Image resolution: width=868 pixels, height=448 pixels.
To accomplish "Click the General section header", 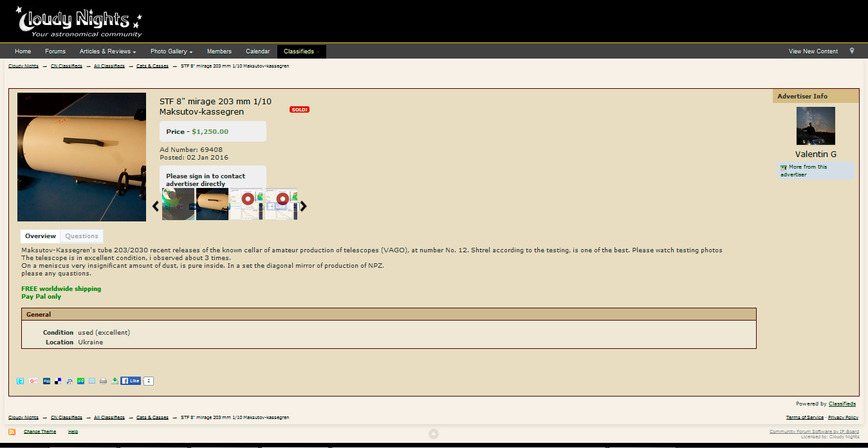I will pyautogui.click(x=389, y=315).
